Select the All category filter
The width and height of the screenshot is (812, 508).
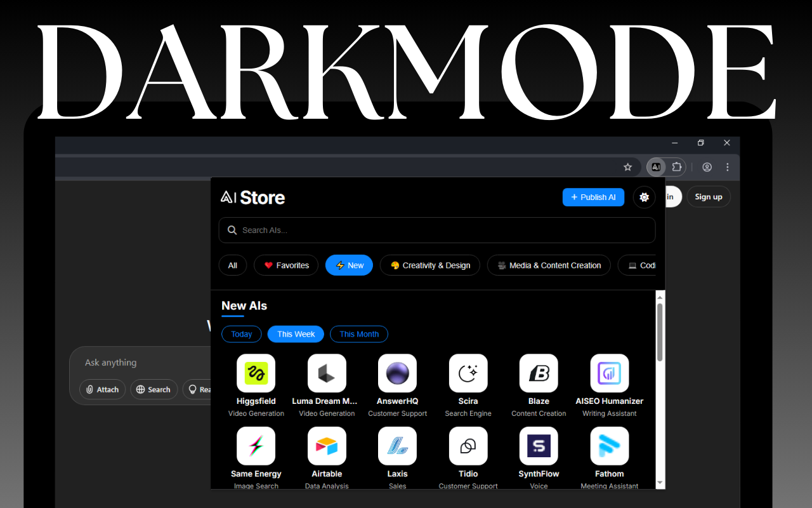pyautogui.click(x=233, y=265)
